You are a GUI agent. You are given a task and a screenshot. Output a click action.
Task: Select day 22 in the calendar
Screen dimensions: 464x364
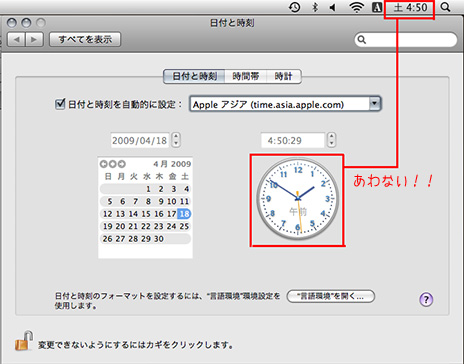pos(146,226)
